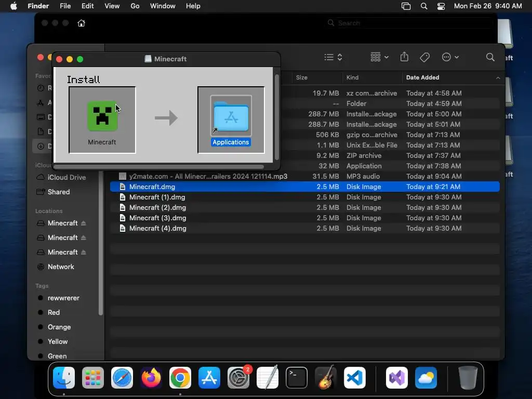Image resolution: width=532 pixels, height=399 pixels.
Task: Select the Red tag
Action: (x=54, y=312)
